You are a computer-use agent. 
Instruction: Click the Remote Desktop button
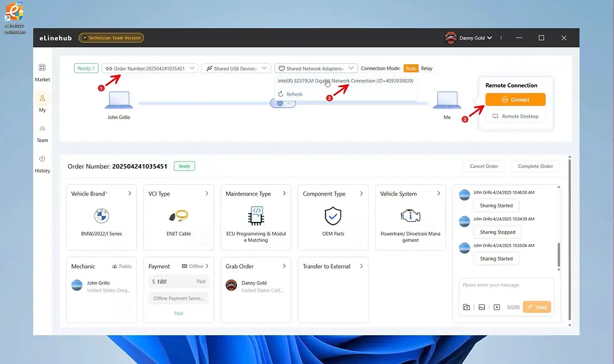point(515,117)
